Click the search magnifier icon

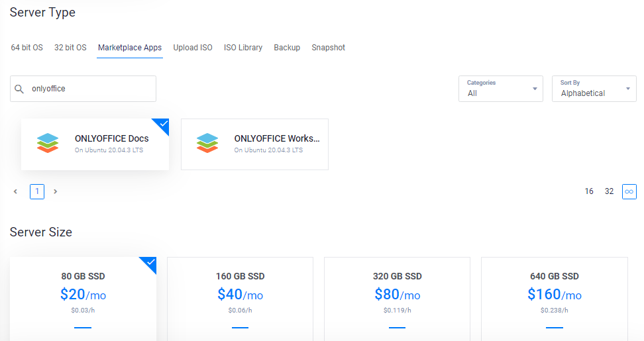[x=19, y=89]
